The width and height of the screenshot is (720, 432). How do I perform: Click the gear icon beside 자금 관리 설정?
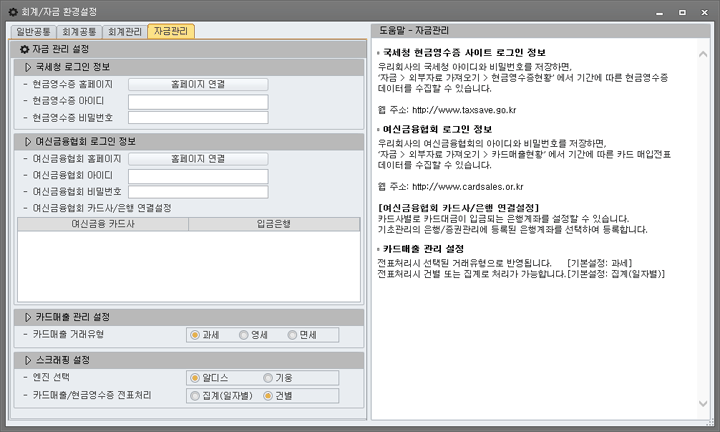24,48
